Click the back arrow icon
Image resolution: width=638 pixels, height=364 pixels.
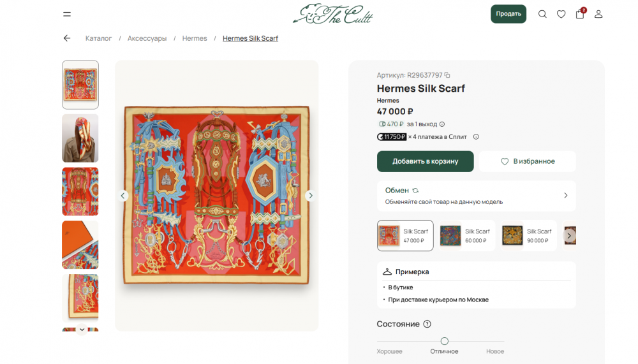click(x=67, y=38)
